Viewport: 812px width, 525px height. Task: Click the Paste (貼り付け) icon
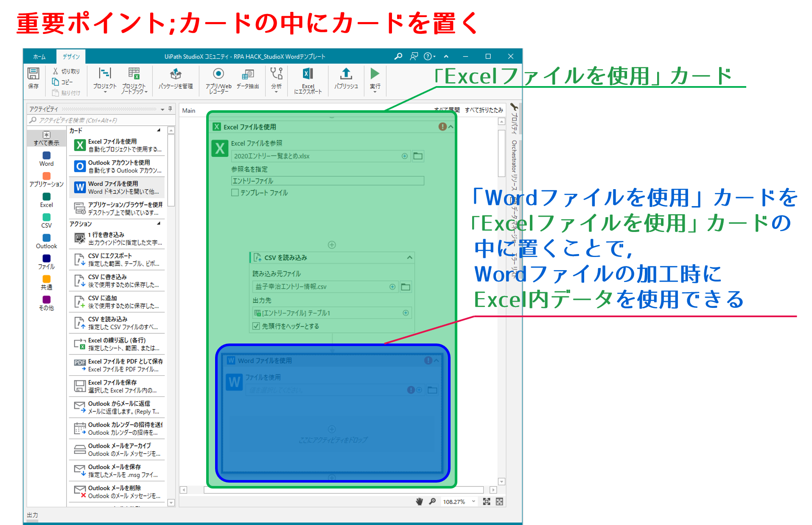click(x=55, y=93)
